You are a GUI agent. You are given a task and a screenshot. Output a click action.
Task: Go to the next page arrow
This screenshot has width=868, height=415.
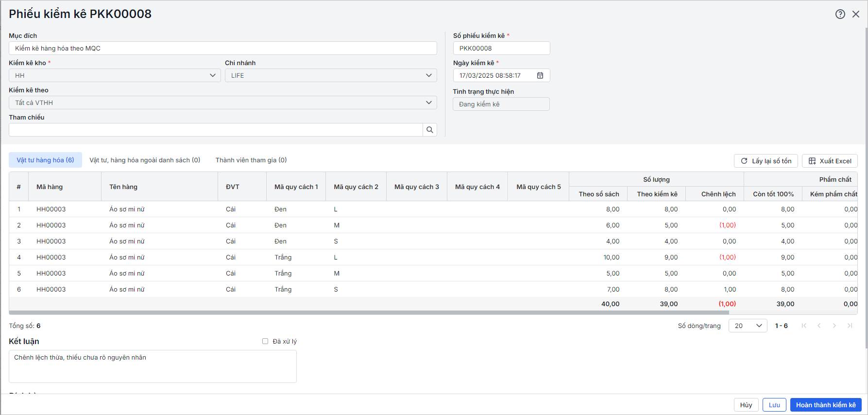[834, 326]
